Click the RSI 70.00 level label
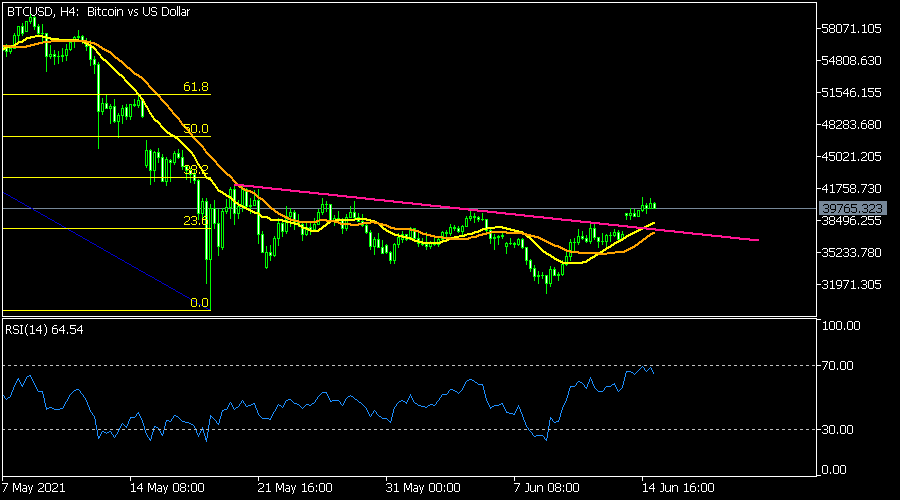Screen dimensions: 900x500 point(837,366)
